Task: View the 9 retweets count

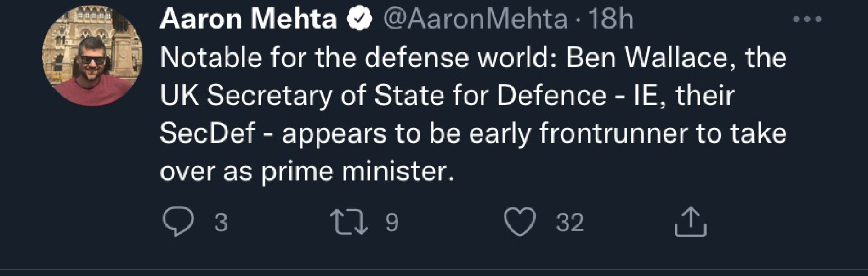Action: [x=391, y=223]
